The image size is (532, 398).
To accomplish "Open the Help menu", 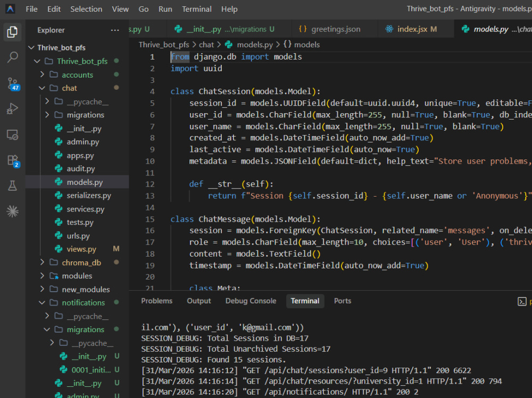I will (x=229, y=9).
